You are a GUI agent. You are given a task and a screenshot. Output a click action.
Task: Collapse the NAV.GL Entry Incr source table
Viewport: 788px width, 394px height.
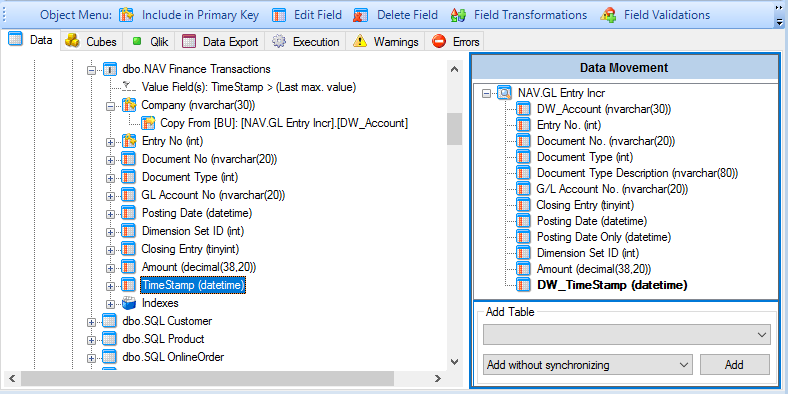click(485, 93)
